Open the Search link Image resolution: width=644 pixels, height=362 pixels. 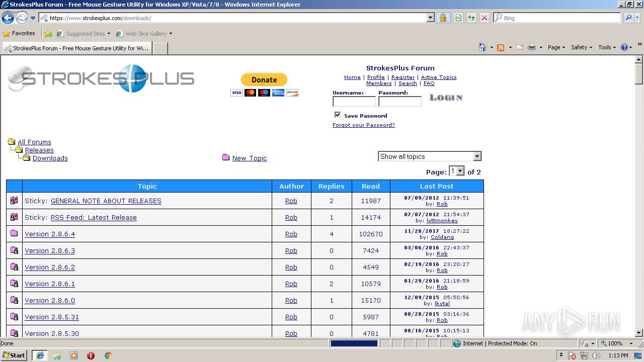(x=408, y=83)
